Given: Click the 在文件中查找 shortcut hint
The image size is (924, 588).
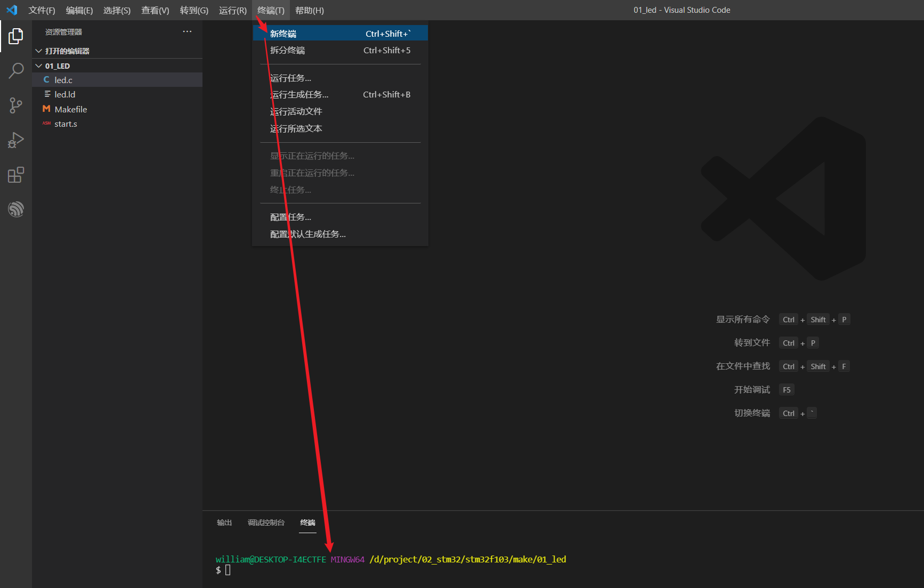Looking at the screenshot, I should tap(743, 366).
